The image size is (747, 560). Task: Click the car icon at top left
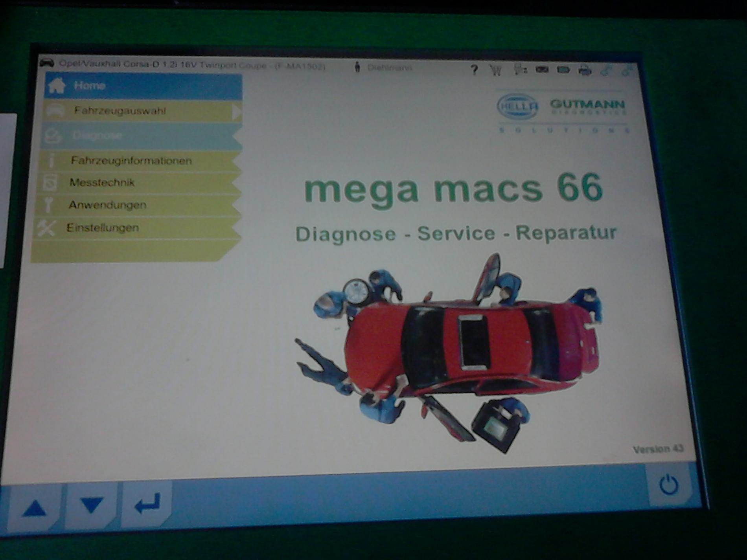pyautogui.click(x=47, y=63)
